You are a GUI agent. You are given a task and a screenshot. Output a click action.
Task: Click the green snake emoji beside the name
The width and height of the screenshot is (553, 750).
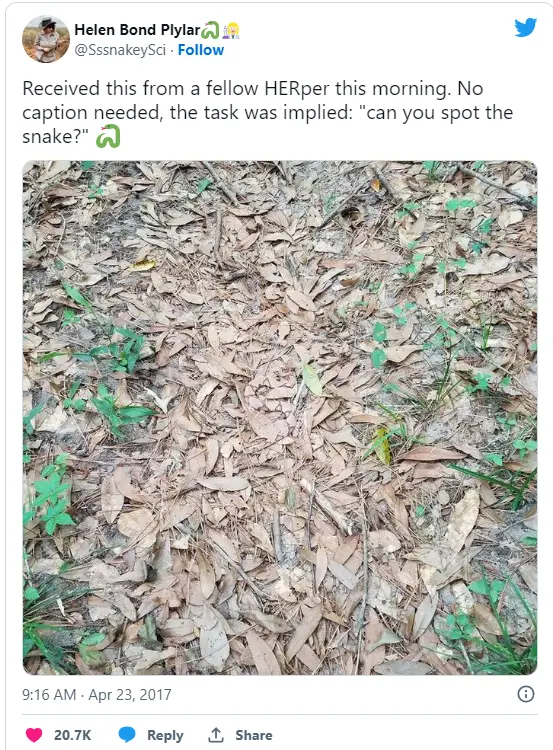pos(210,30)
